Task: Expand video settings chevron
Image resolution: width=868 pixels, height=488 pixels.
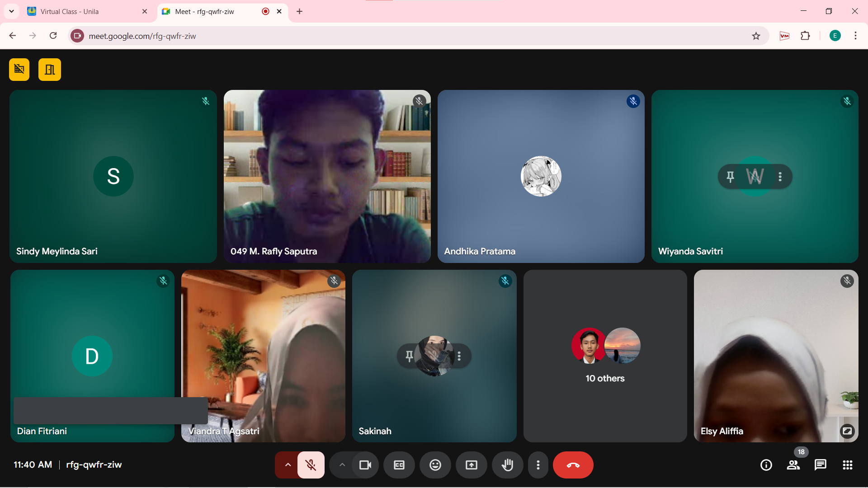Action: click(342, 465)
